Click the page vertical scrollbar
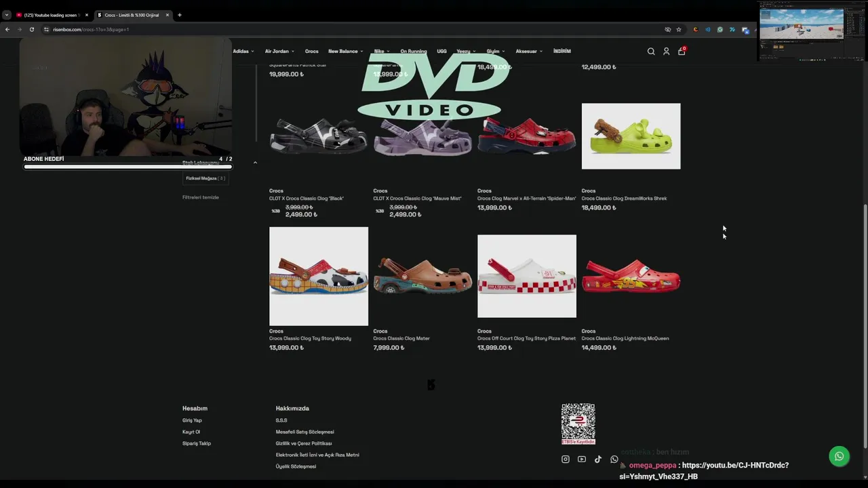Screen dimensions: 868x488 (x=865, y=325)
